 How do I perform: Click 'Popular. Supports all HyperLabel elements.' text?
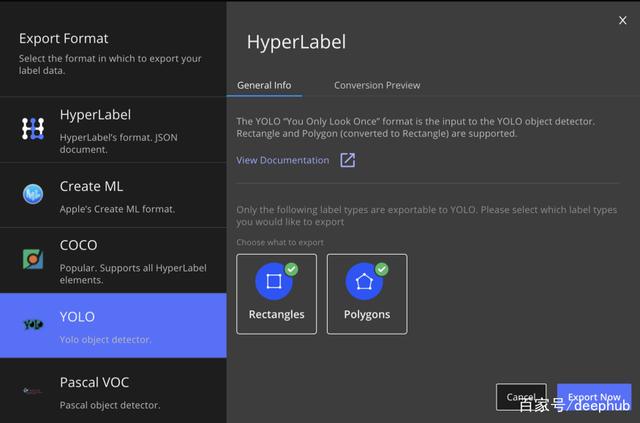coord(133,274)
